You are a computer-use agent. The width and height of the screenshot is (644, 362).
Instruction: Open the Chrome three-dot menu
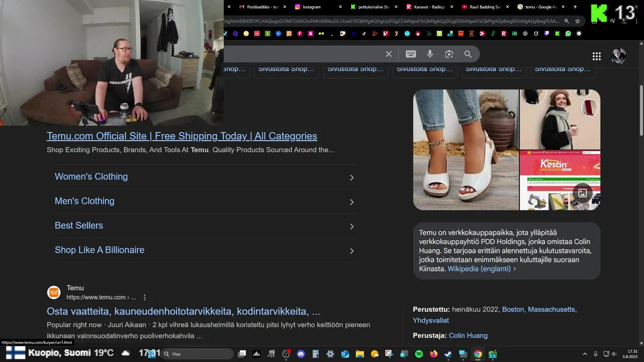(636, 21)
